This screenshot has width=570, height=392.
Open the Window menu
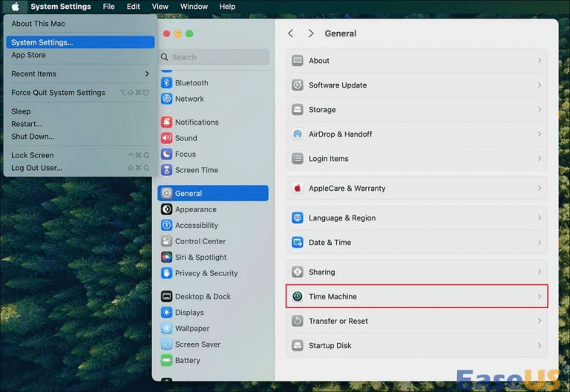[x=194, y=7]
